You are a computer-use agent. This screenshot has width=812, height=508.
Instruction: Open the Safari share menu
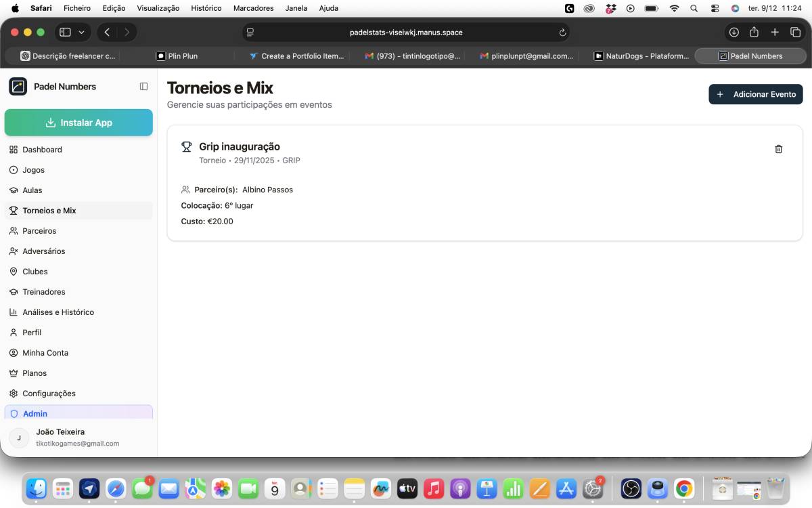pos(754,32)
